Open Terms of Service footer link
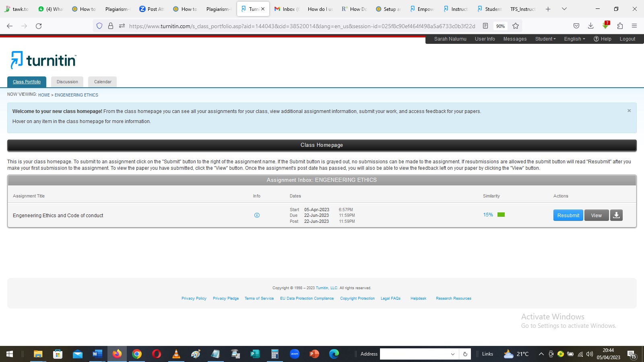The height and width of the screenshot is (362, 644). pyautogui.click(x=259, y=298)
